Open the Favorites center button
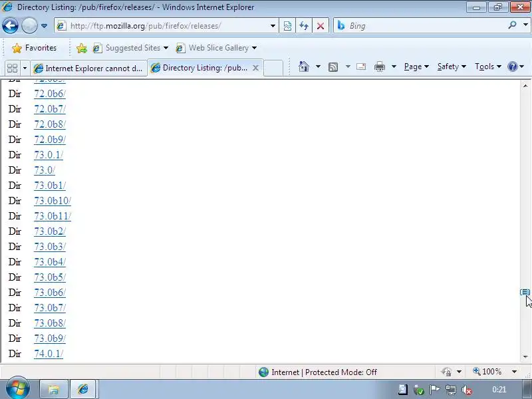The height and width of the screenshot is (399, 532). (x=34, y=48)
